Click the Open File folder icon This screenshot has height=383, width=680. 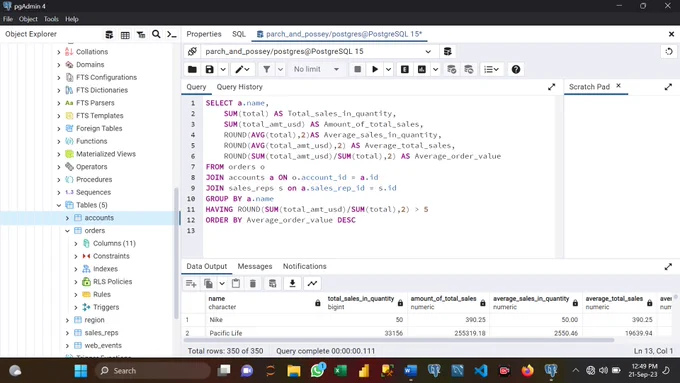192,69
